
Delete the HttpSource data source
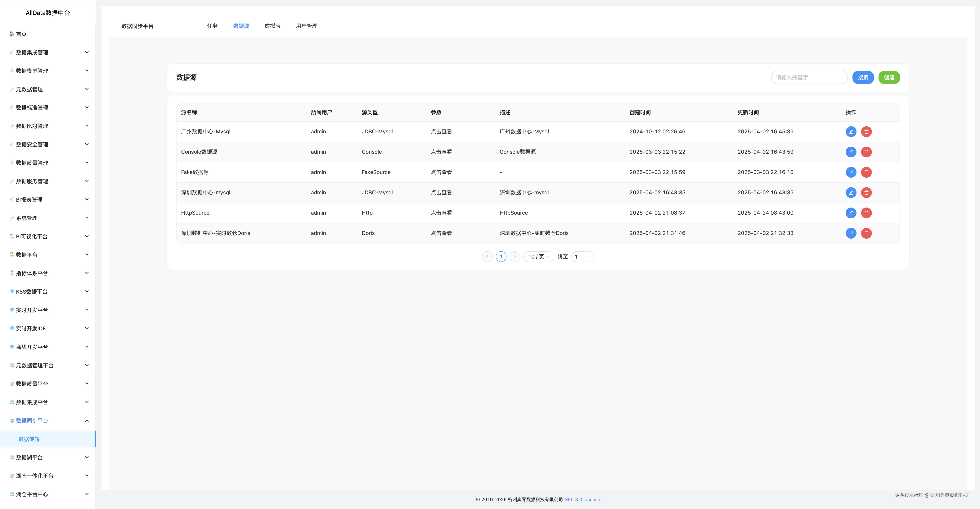coord(866,213)
